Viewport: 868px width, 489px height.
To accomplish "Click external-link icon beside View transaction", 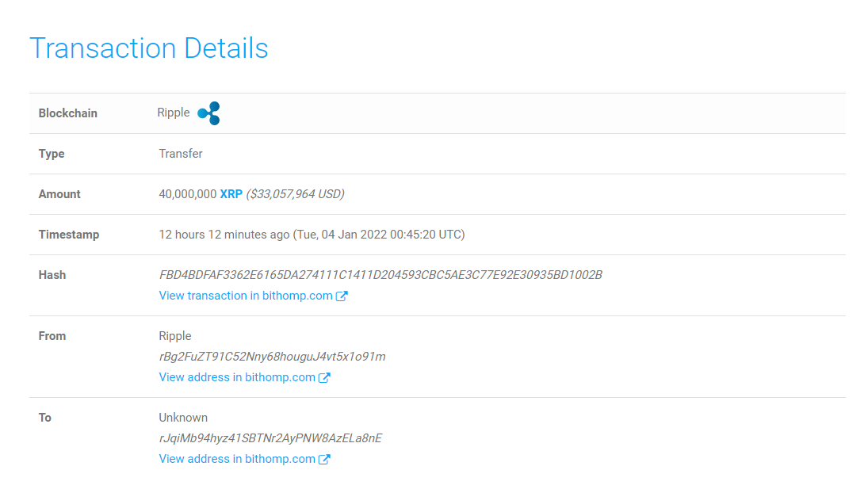I will point(342,296).
